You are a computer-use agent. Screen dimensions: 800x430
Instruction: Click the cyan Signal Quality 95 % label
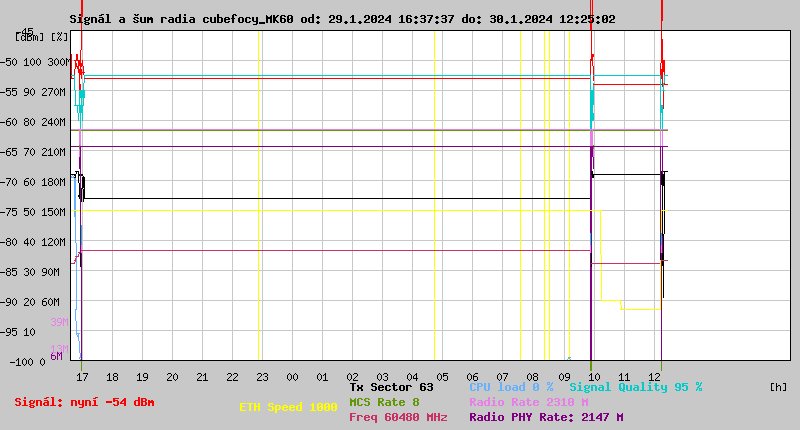tap(636, 387)
